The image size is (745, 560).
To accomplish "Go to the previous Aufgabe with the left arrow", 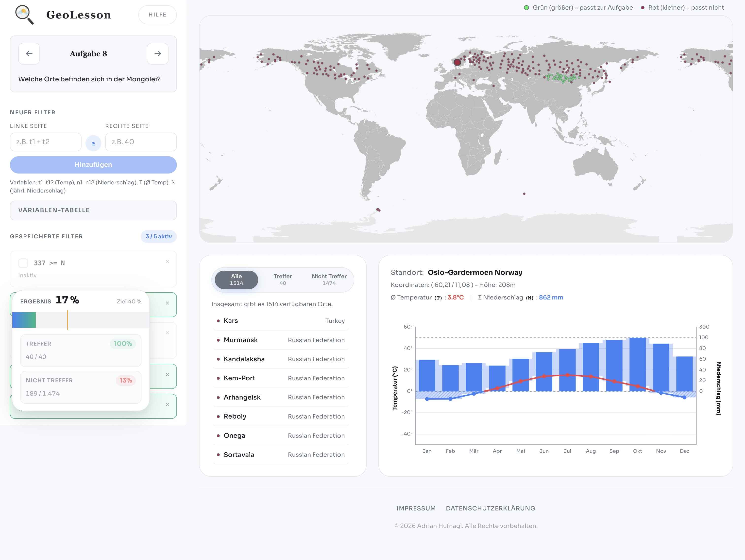I will 29,53.
